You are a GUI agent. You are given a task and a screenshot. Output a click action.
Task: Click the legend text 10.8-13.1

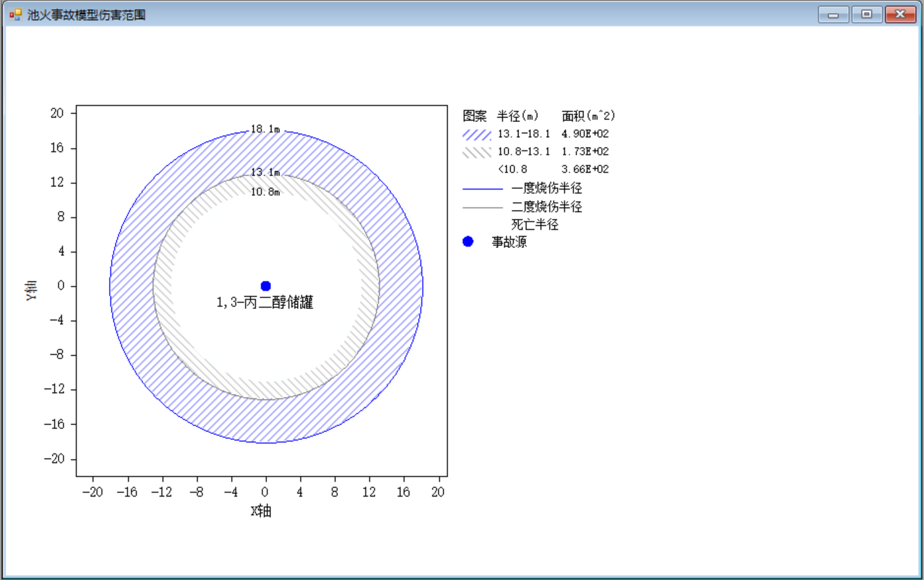tap(524, 152)
